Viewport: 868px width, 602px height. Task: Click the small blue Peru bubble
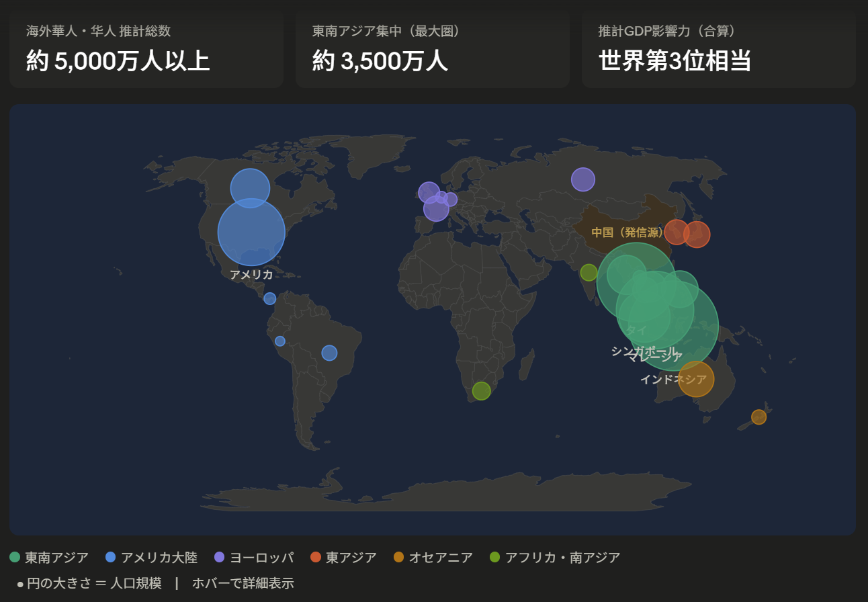coord(280,341)
